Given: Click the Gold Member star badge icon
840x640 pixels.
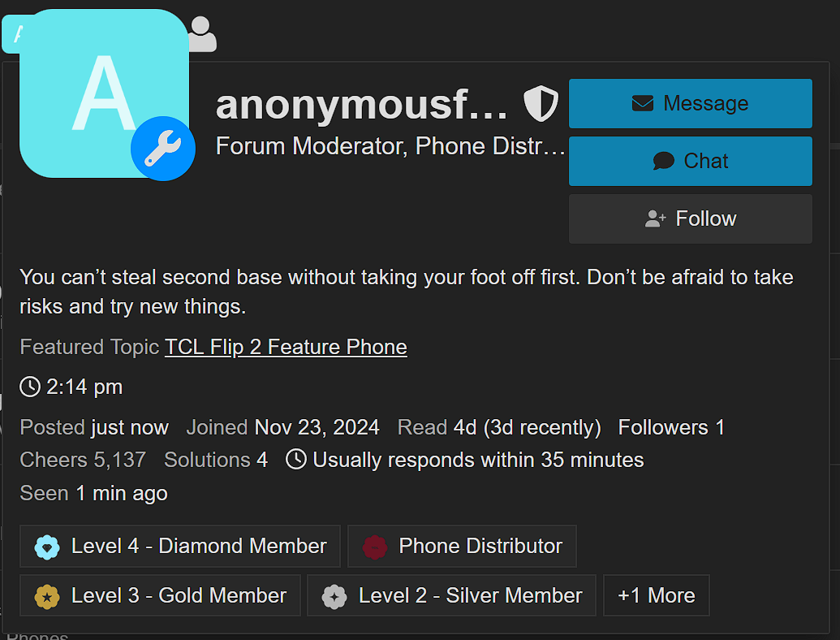Looking at the screenshot, I should pos(47,597).
